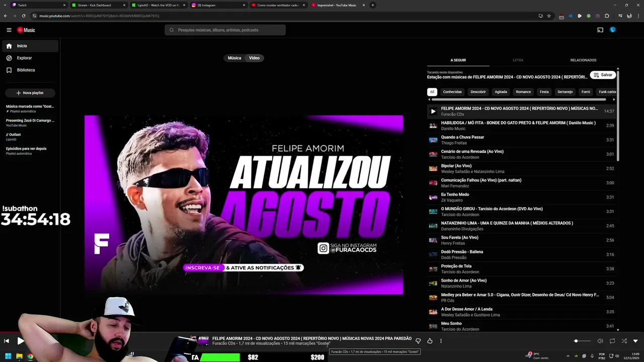Click the Bipolar song thumbnail

pos(433,168)
